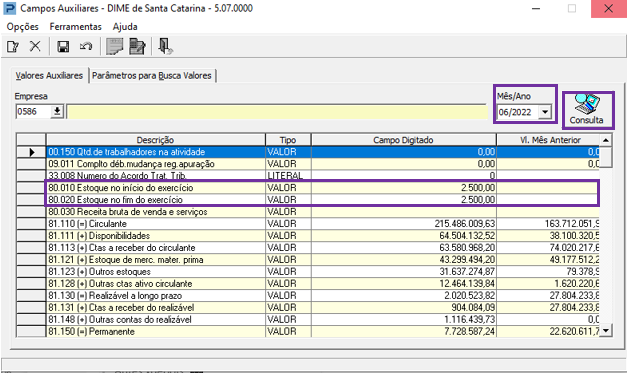
Task: Click Campo Digitado cell 904.084,09
Action: pos(403,308)
